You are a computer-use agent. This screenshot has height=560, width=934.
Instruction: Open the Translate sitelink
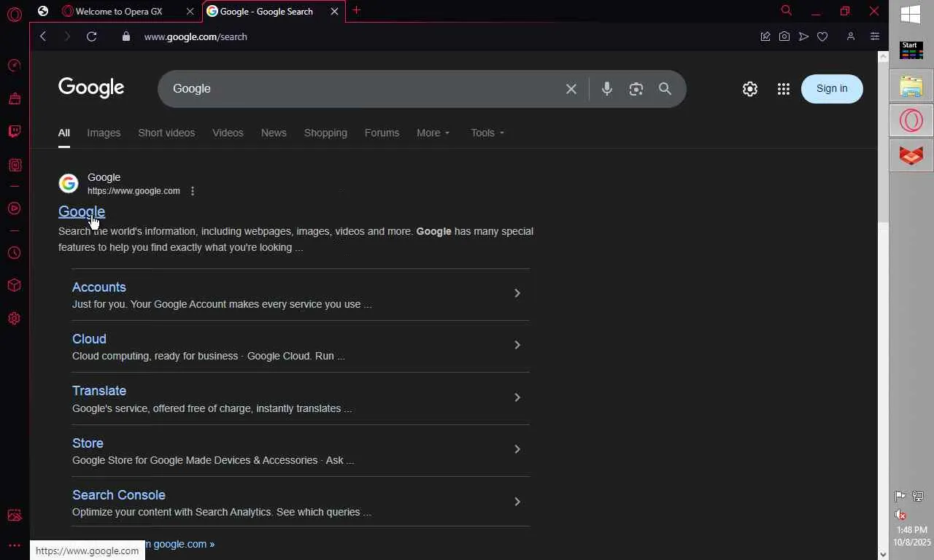(x=99, y=391)
